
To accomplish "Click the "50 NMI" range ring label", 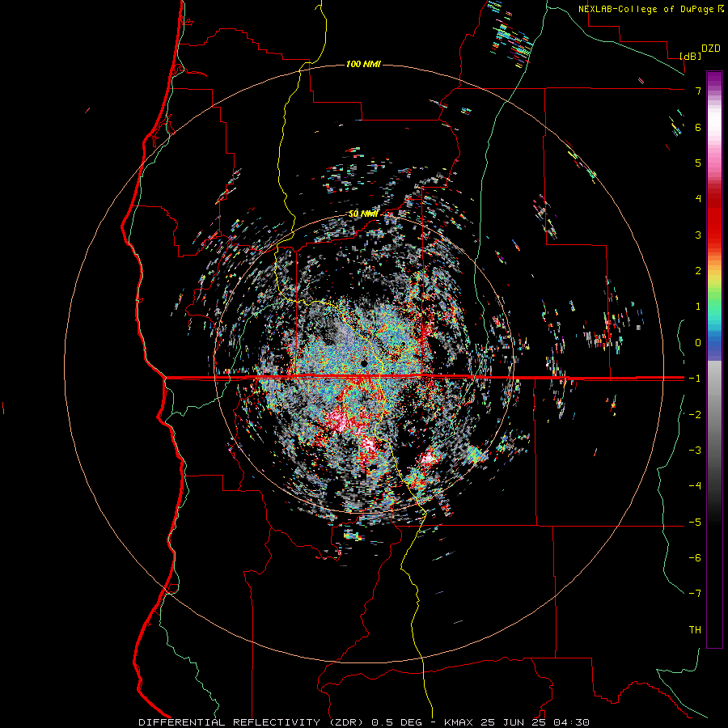I will 363,214.
